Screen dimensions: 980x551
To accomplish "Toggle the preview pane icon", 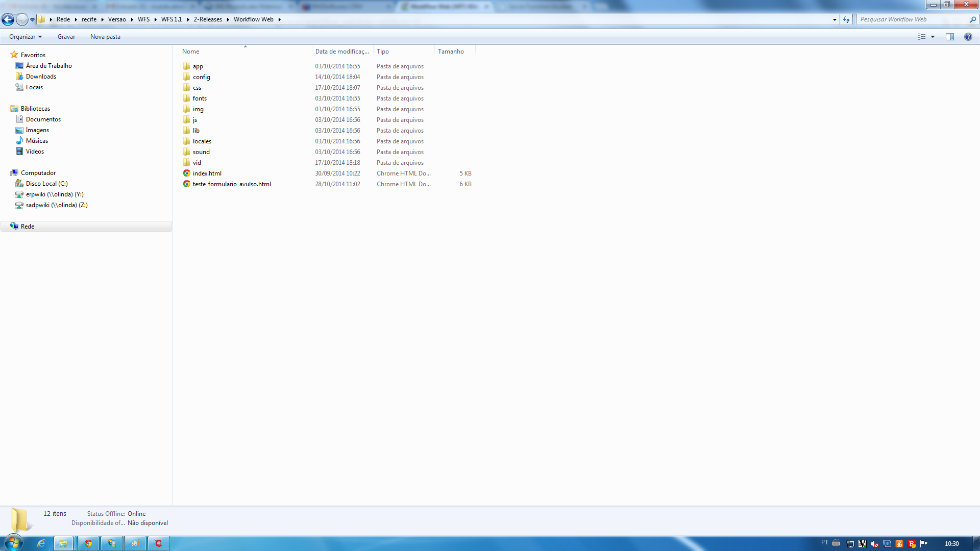I will pyautogui.click(x=949, y=37).
